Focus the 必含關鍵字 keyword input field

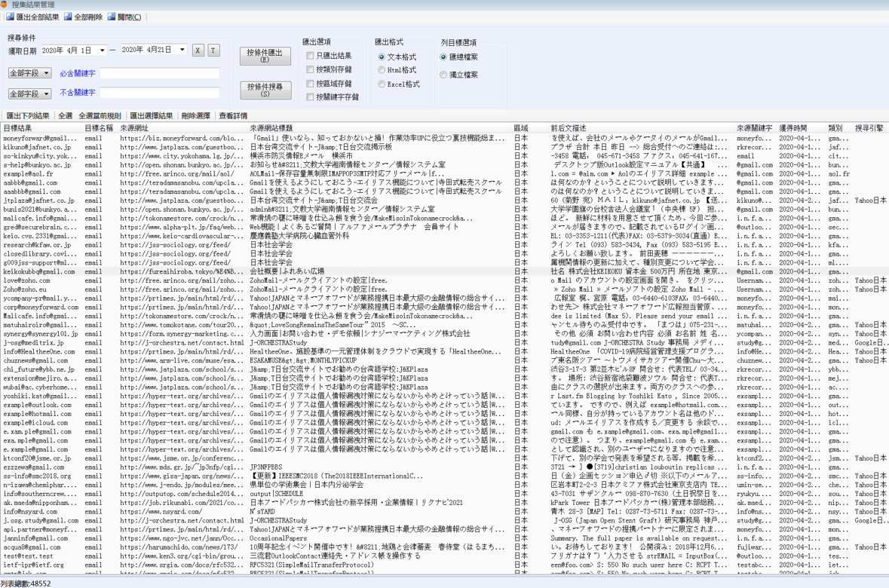[159, 74]
